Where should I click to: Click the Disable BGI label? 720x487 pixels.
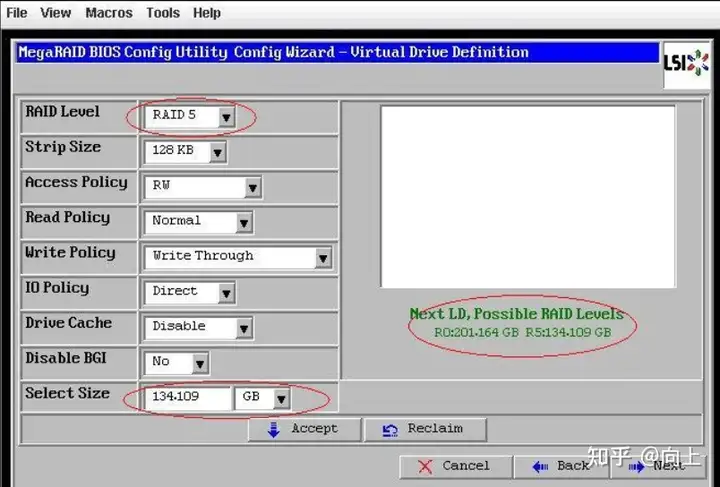tap(66, 358)
